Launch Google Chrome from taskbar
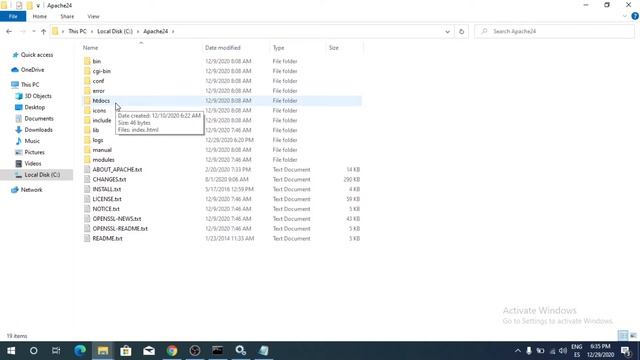640x360 pixels. 172,351
